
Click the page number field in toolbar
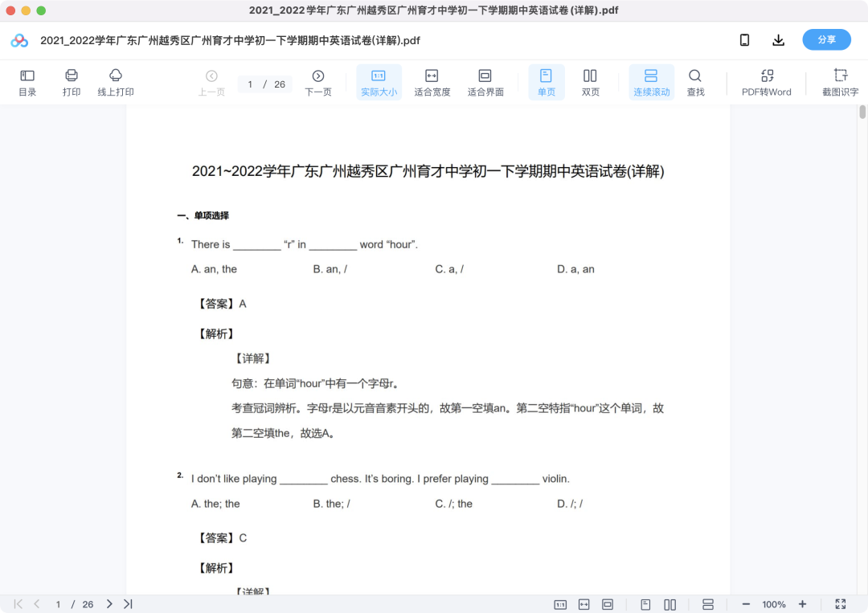coord(250,84)
